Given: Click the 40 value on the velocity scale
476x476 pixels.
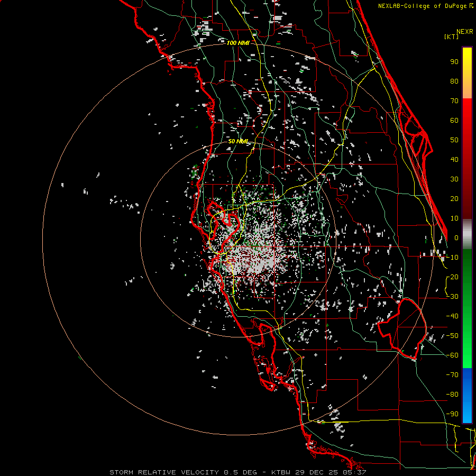Looking at the screenshot, I should coord(454,160).
